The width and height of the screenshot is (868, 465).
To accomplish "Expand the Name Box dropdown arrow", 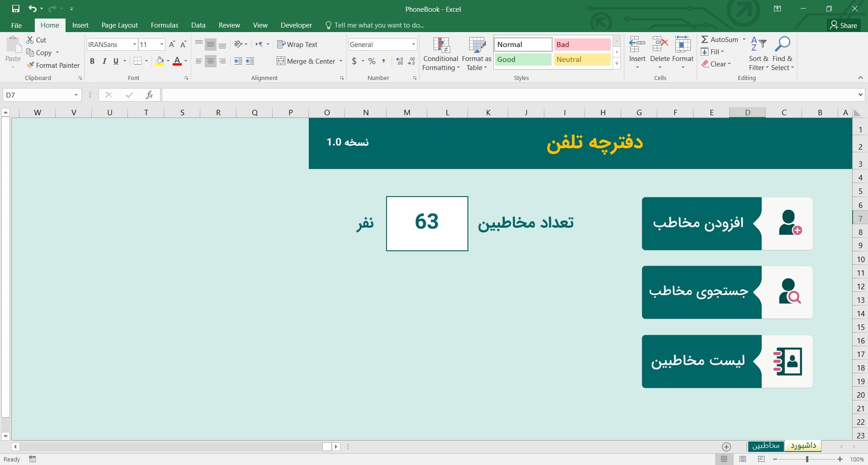I will pyautogui.click(x=76, y=95).
